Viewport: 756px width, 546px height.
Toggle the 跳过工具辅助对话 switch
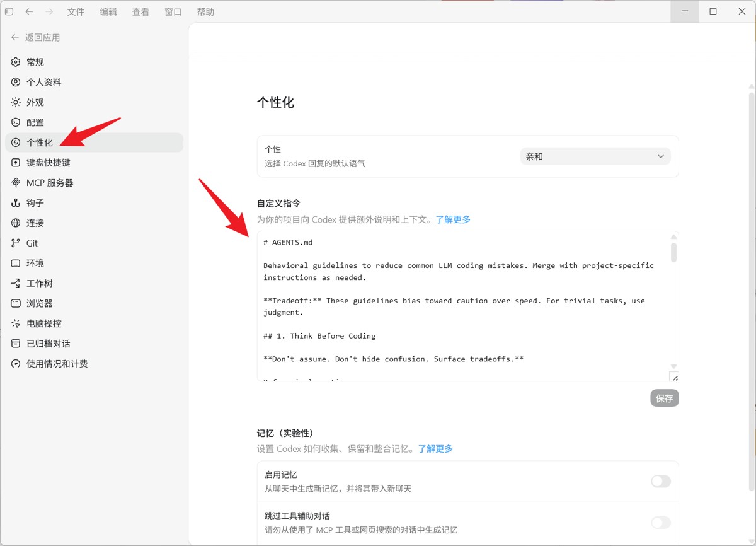click(x=661, y=523)
